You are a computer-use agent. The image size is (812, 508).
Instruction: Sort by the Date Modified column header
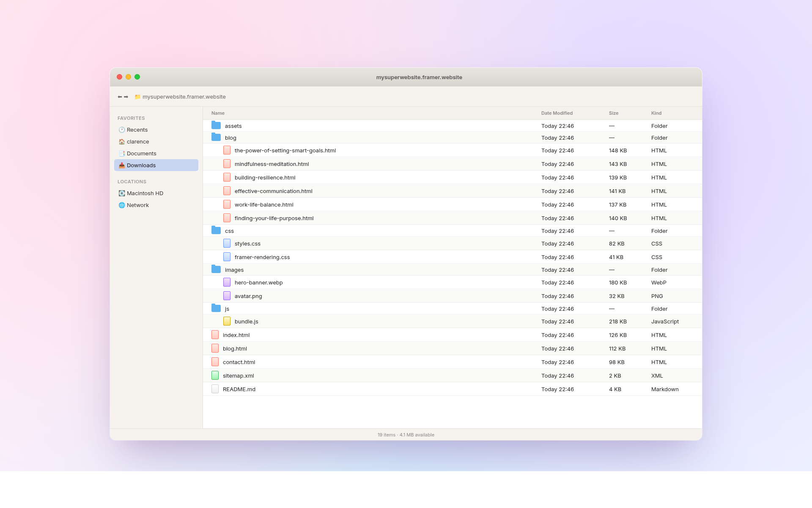coord(557,113)
